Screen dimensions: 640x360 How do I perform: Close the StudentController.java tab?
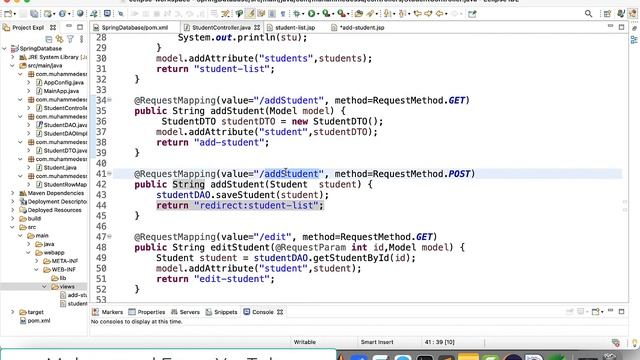tap(257, 27)
